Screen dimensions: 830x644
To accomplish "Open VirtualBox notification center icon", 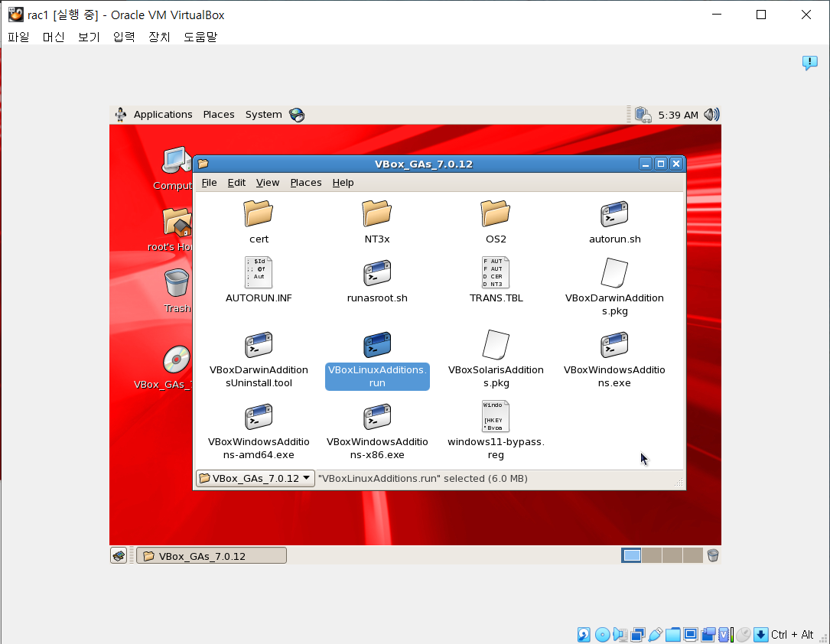I will pos(809,63).
